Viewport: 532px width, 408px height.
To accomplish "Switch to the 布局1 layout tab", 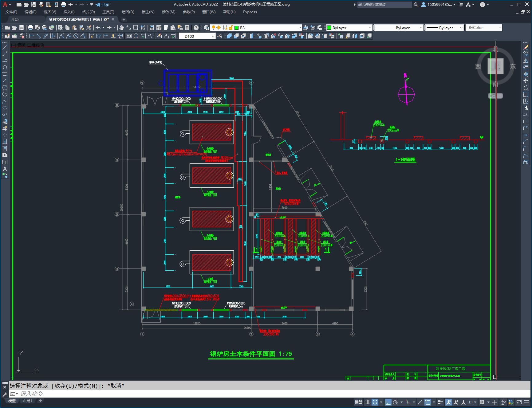I will tap(27, 401).
